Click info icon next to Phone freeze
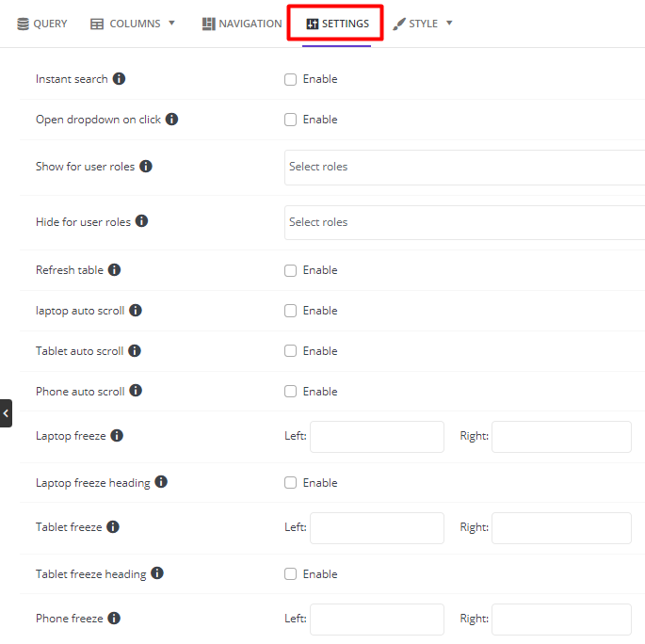The width and height of the screenshot is (645, 644). point(114,619)
